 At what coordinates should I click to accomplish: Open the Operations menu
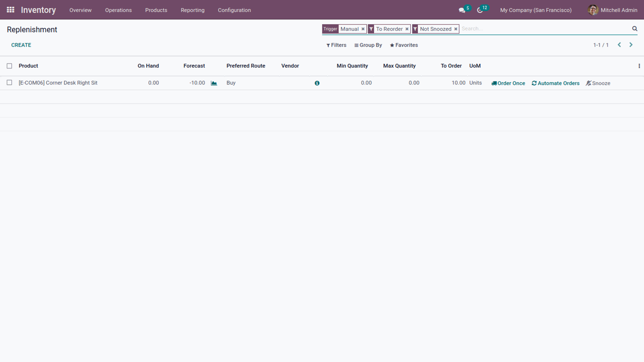(118, 10)
